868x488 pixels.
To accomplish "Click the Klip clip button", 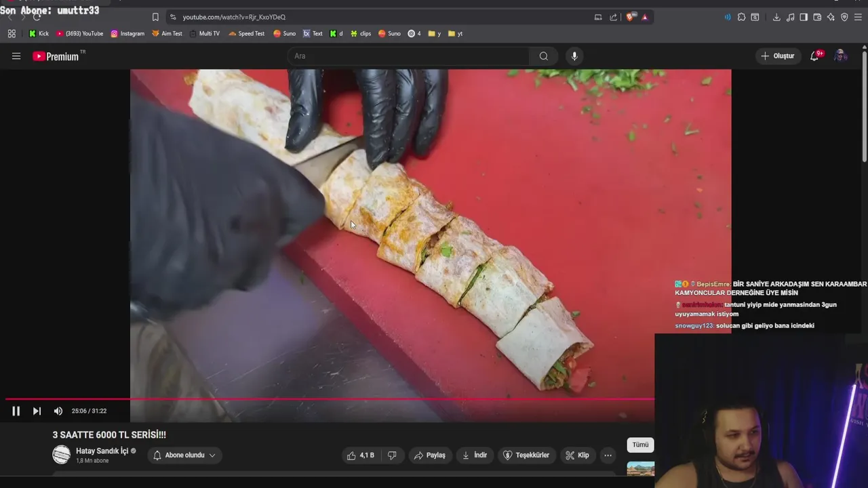I will [578, 455].
